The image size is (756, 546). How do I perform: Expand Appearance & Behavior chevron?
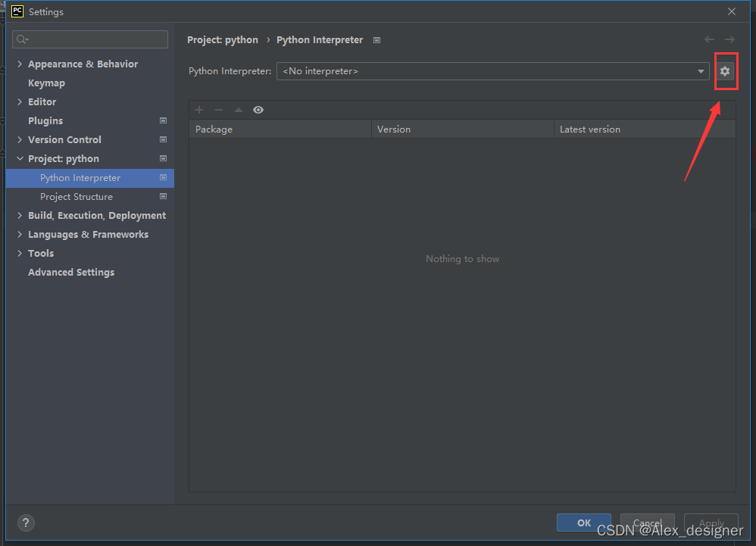20,64
